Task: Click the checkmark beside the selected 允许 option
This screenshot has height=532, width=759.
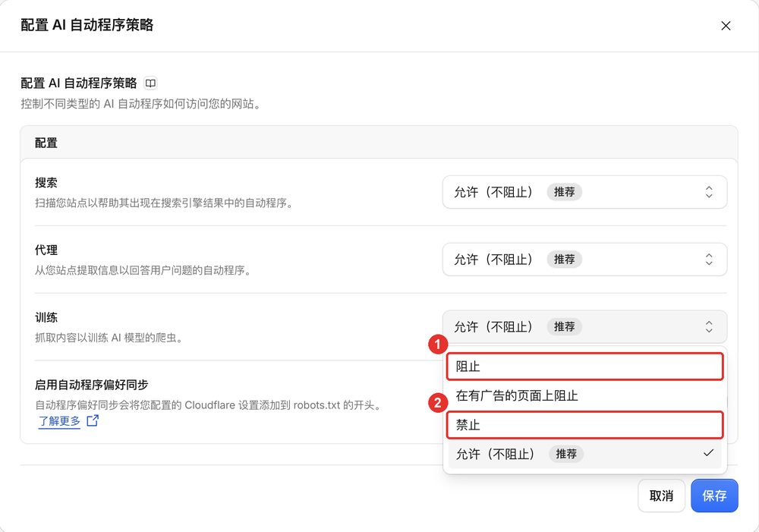Action: 708,453
